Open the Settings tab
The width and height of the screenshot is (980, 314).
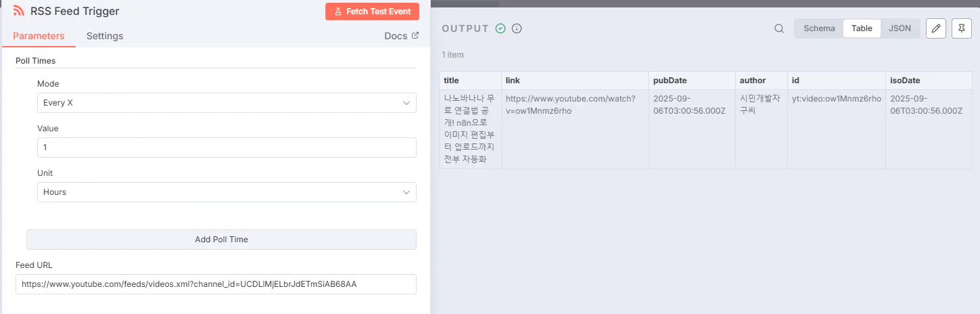click(x=105, y=36)
